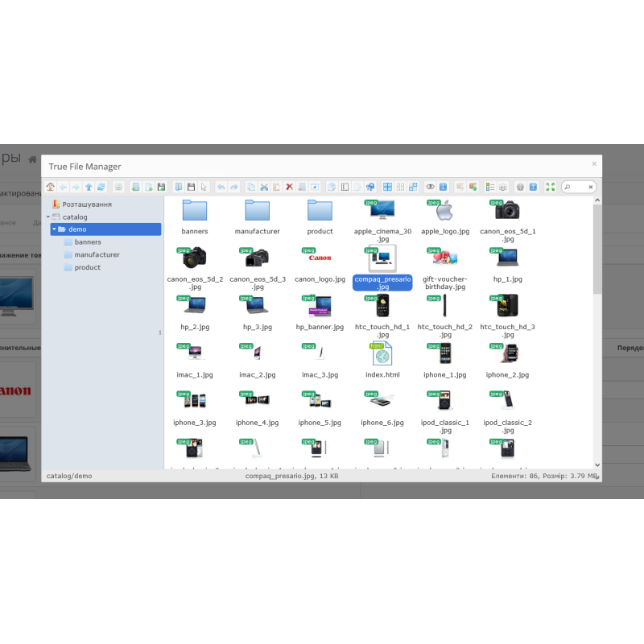Enter fullscreen mode using green arrows icon
644x644 pixels.
[x=551, y=187]
